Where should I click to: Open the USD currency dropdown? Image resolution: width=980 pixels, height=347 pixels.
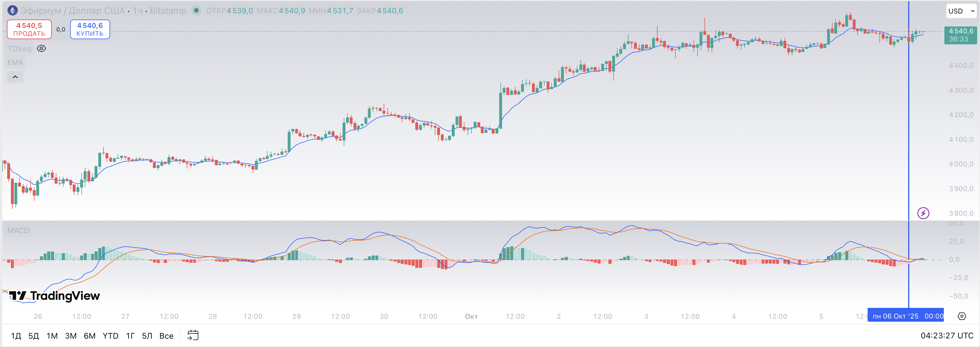[960, 11]
